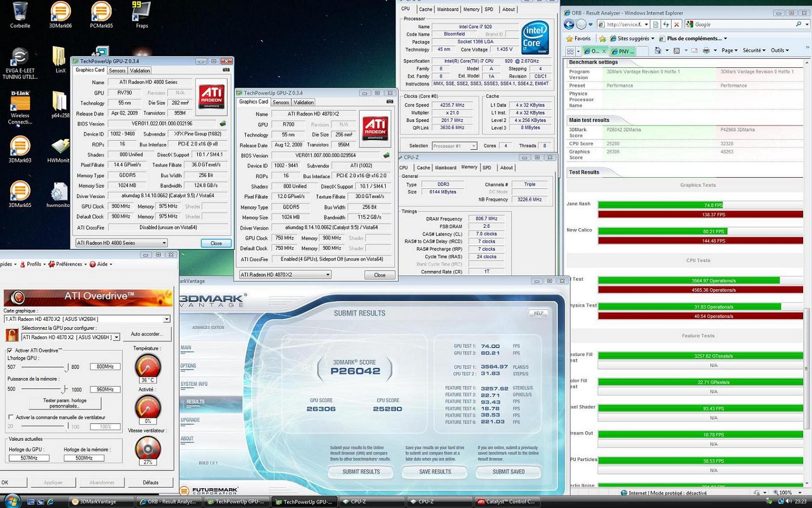This screenshot has width=812, height=508.
Task: Click the IE Quick Tabs grid icon
Action: click(x=570, y=51)
